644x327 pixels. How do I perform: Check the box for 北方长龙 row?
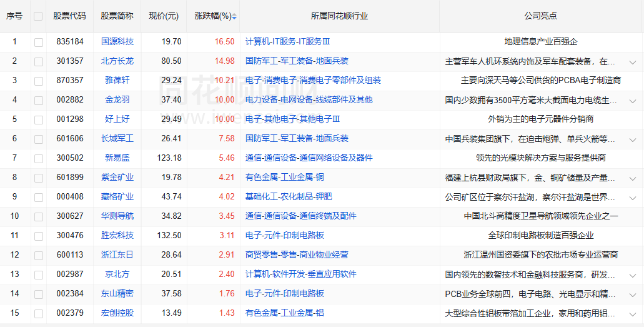click(x=39, y=62)
